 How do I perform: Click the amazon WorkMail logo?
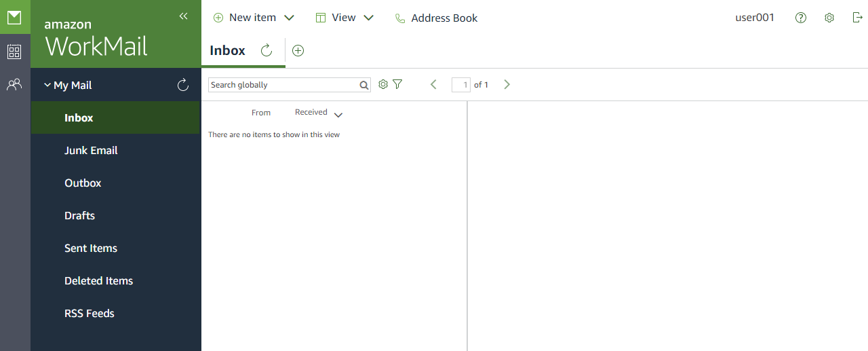(96, 39)
